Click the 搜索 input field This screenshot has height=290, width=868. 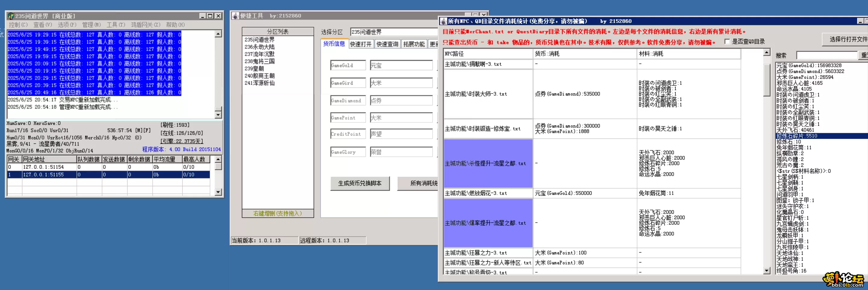click(x=826, y=55)
